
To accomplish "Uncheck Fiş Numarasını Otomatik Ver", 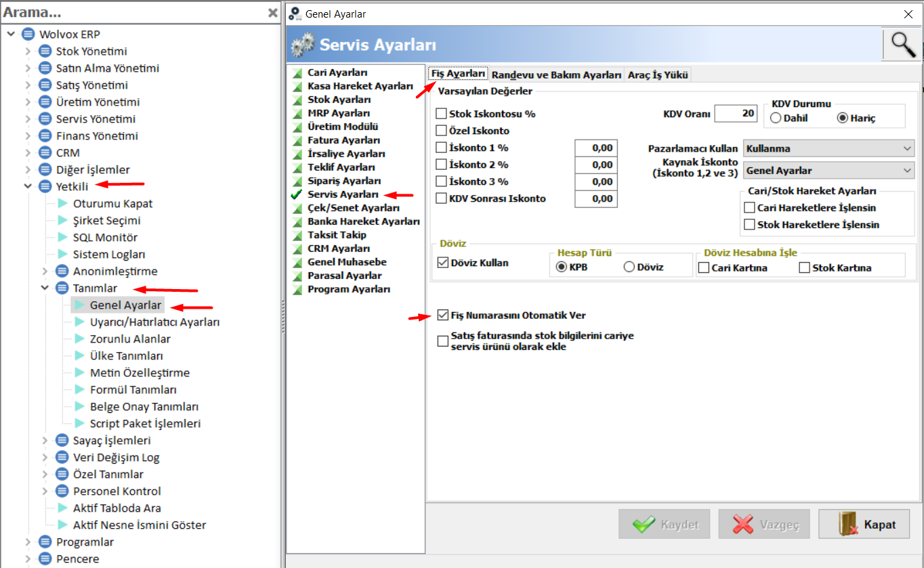I will pos(443,315).
